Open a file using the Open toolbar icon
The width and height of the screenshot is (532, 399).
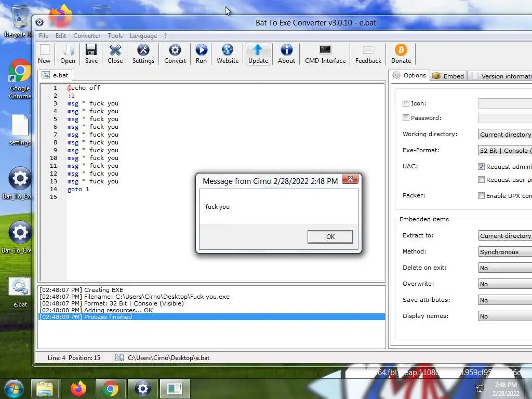click(x=68, y=54)
